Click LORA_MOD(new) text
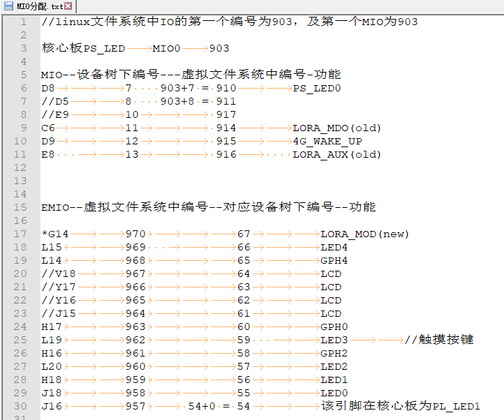 click(x=364, y=234)
